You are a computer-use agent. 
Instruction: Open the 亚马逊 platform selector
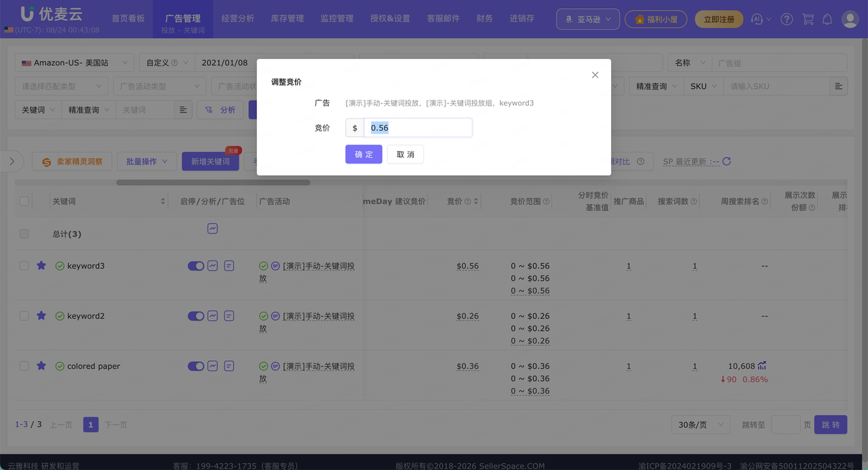588,19
